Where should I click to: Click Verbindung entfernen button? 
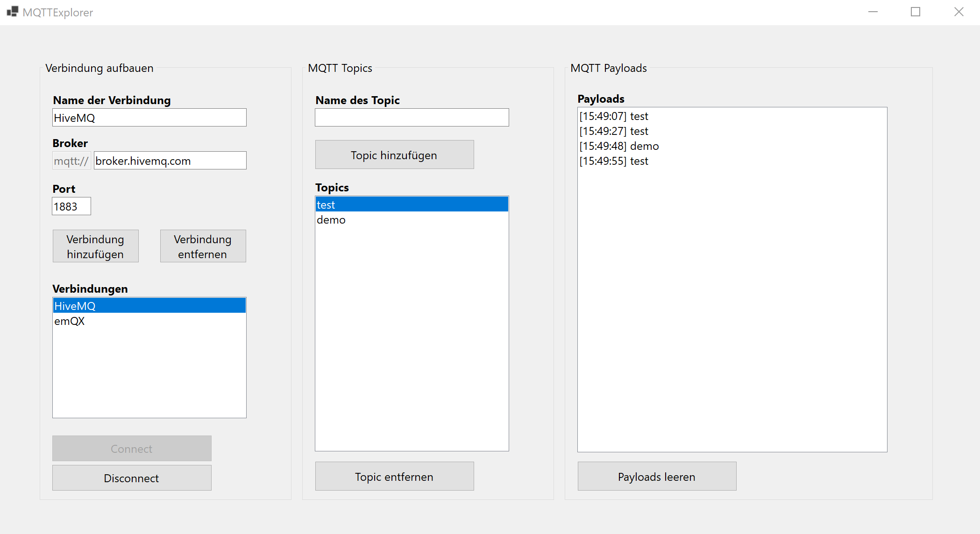(203, 246)
